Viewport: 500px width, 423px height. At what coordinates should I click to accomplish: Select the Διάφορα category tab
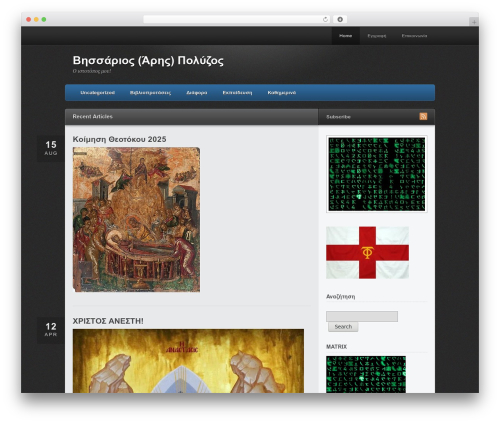point(197,93)
